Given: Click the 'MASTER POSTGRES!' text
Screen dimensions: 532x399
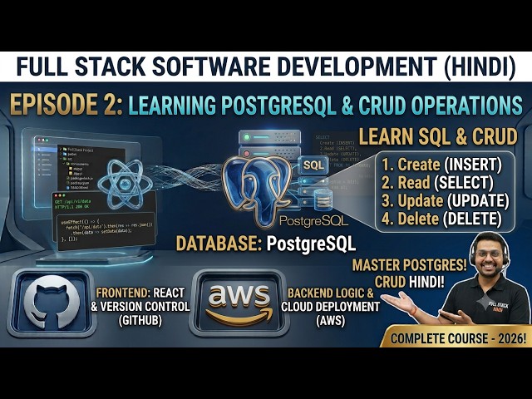Looking at the screenshot, I should (410, 265).
